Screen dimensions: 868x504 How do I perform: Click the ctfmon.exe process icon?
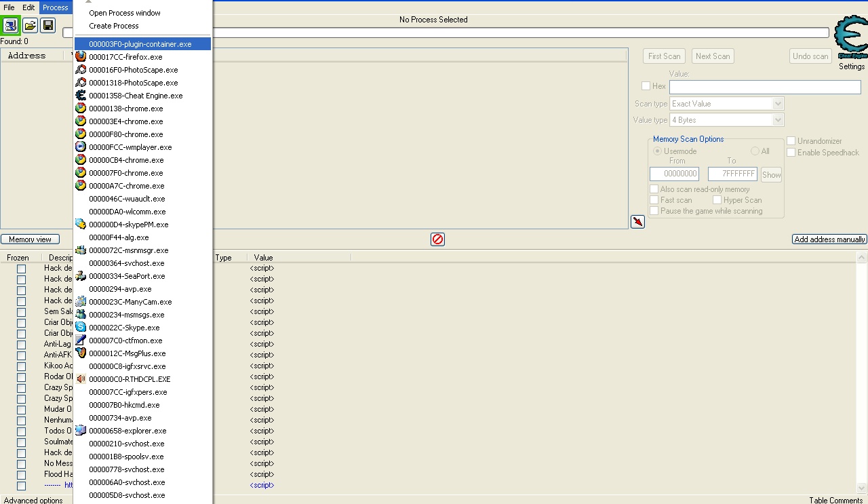click(81, 341)
